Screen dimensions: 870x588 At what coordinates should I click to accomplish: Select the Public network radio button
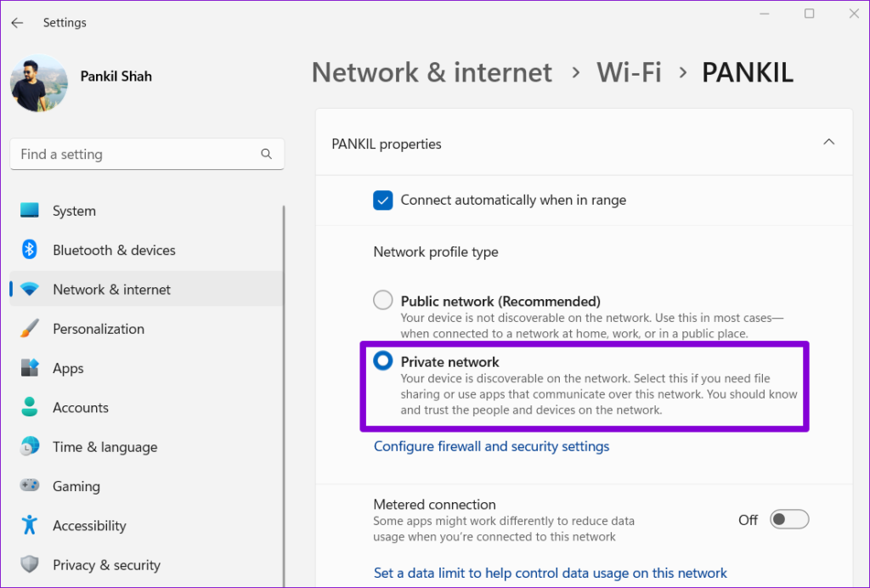(383, 300)
